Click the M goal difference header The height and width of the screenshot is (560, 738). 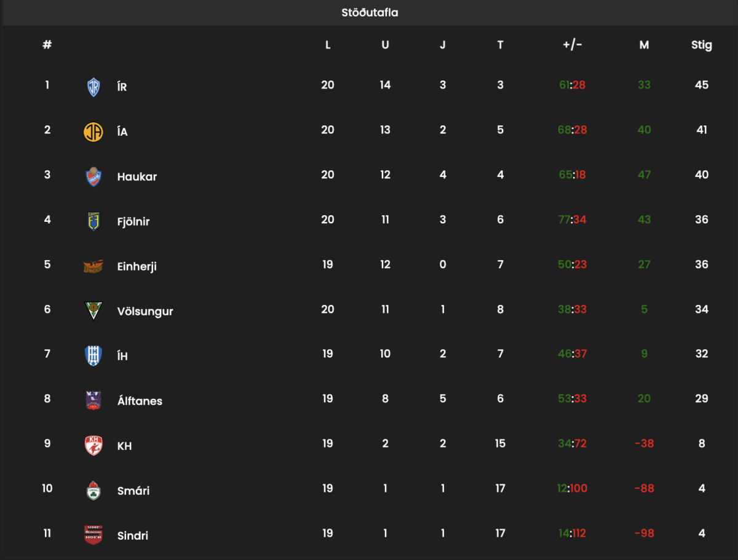(644, 45)
